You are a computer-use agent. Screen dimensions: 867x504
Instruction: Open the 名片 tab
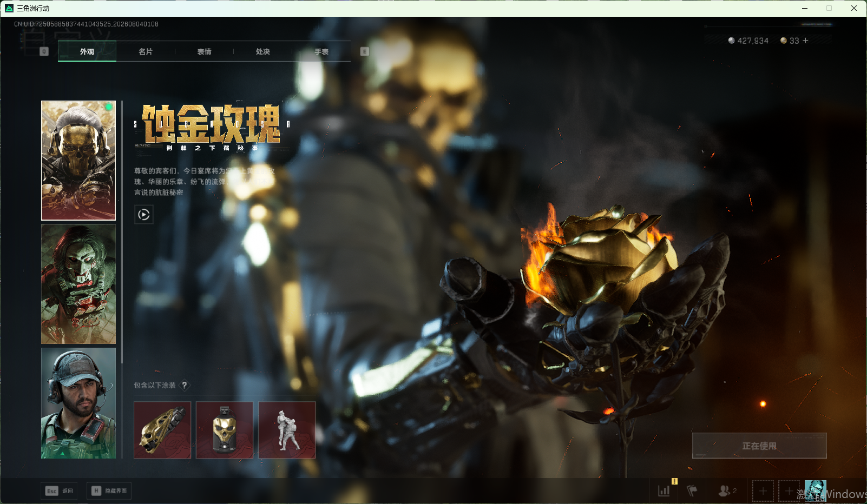(x=146, y=51)
